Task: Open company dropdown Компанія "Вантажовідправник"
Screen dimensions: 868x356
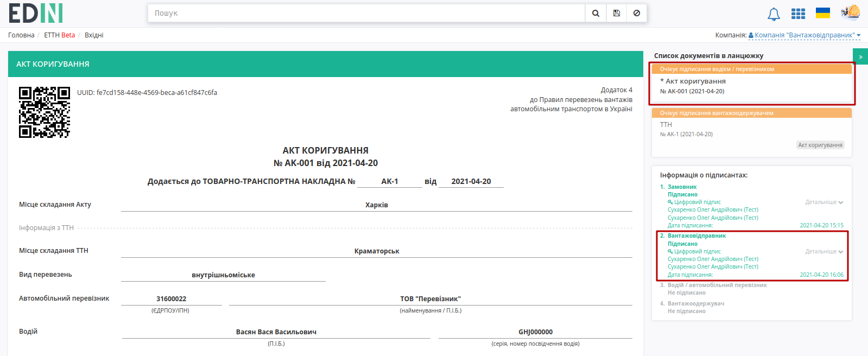Action: point(804,35)
